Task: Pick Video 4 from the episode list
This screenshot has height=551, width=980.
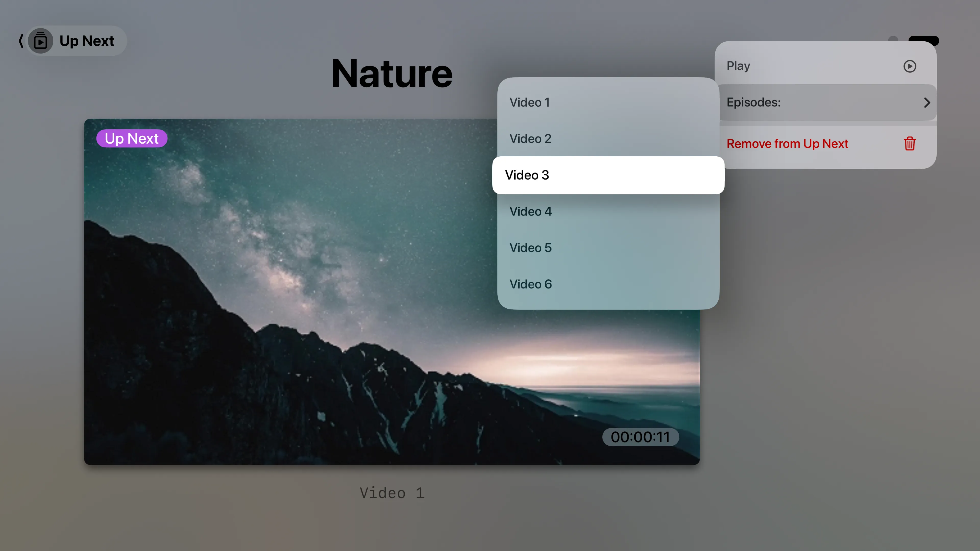Action: pyautogui.click(x=530, y=211)
